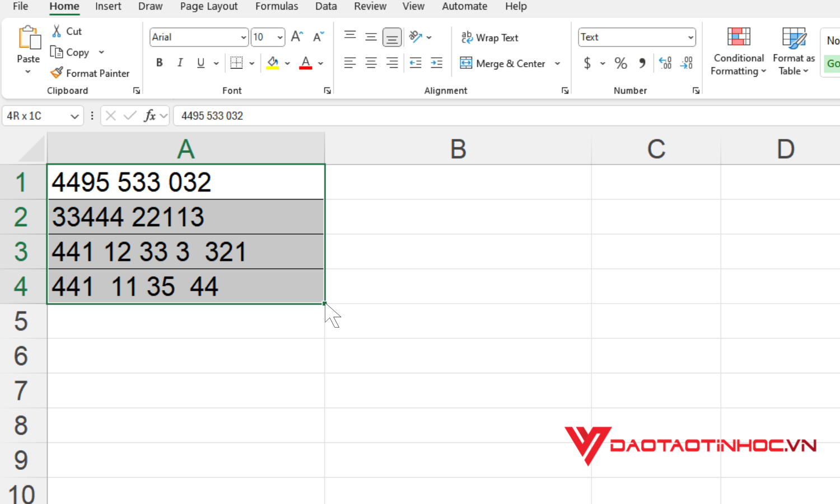
Task: Expand the Copy options arrow
Action: pyautogui.click(x=101, y=52)
